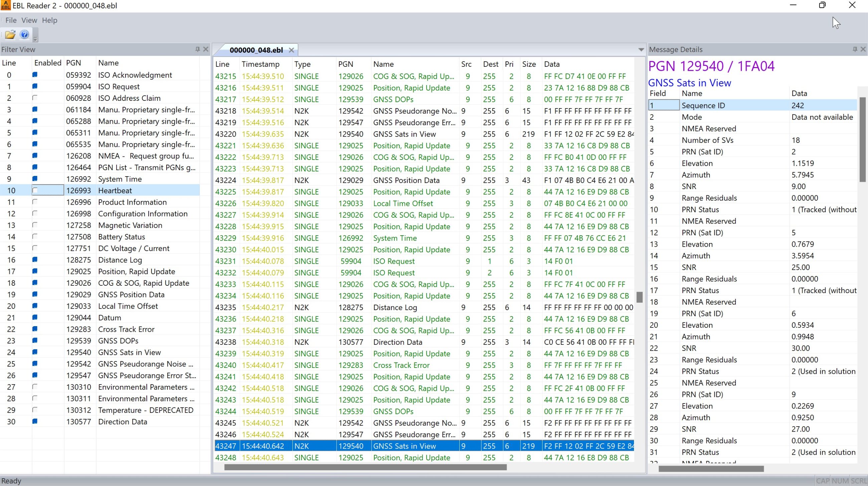Toggle the ISO Acknowledgment filter checkbox
The image size is (868, 486).
tap(35, 75)
